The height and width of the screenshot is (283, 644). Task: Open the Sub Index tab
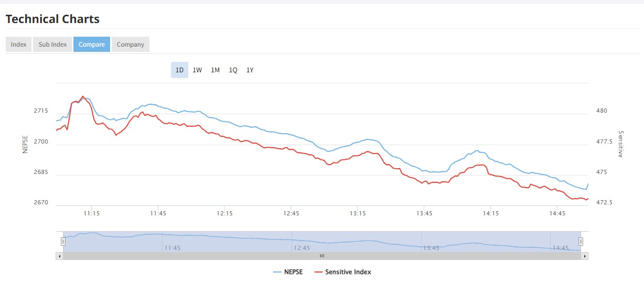[x=52, y=45]
